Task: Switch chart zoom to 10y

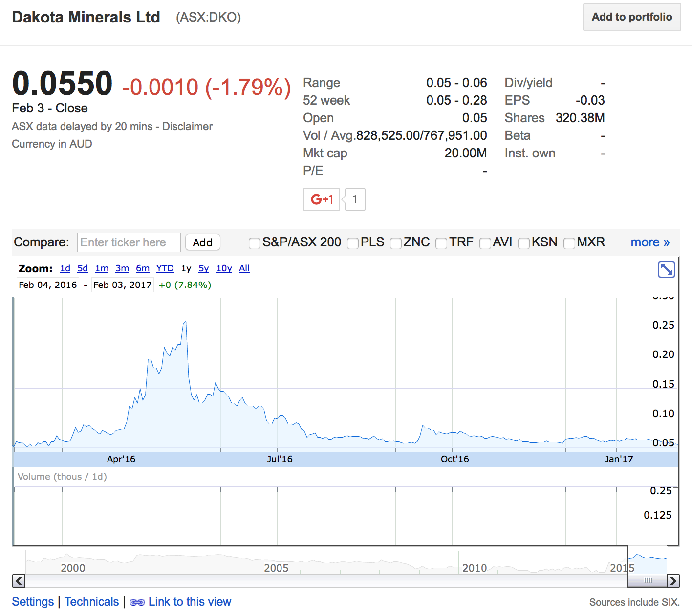Action: click(x=224, y=268)
